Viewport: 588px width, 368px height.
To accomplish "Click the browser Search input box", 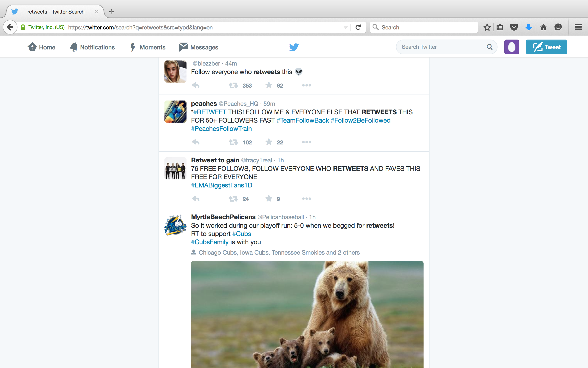I will coord(424,27).
